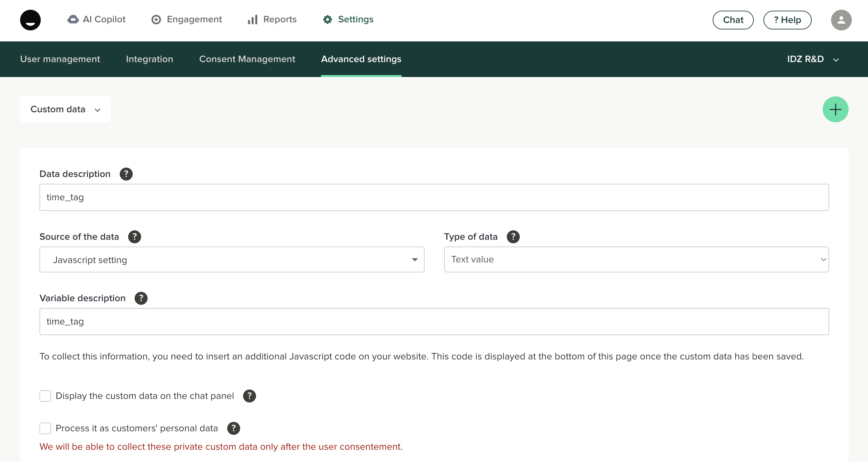Switch to the Consent Management tab
The image size is (868, 462).
[x=247, y=59]
